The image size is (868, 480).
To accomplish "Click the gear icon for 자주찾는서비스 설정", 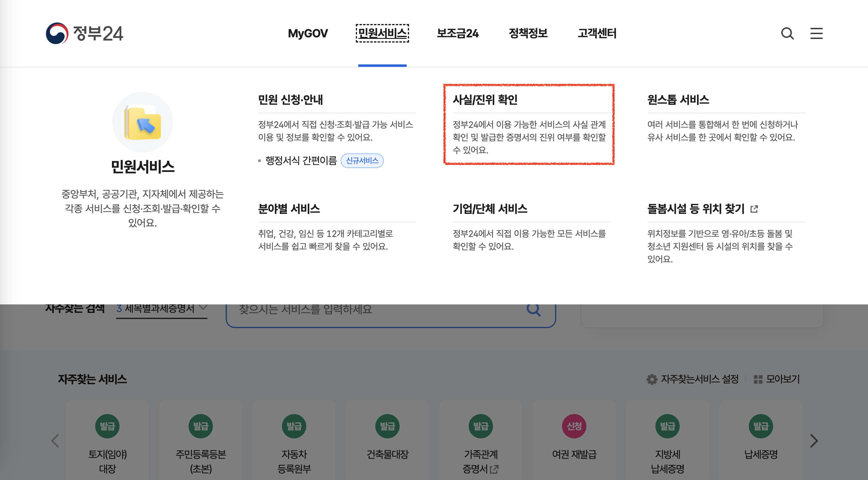I will [652, 379].
